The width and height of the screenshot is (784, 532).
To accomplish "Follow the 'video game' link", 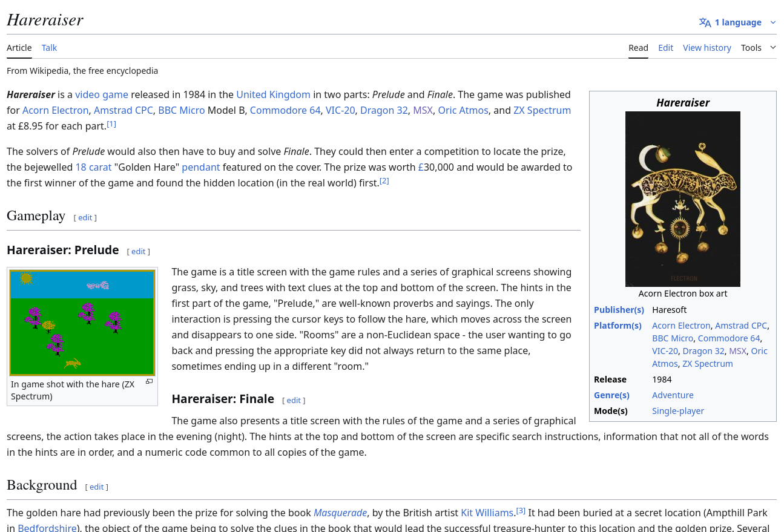I will (x=102, y=94).
